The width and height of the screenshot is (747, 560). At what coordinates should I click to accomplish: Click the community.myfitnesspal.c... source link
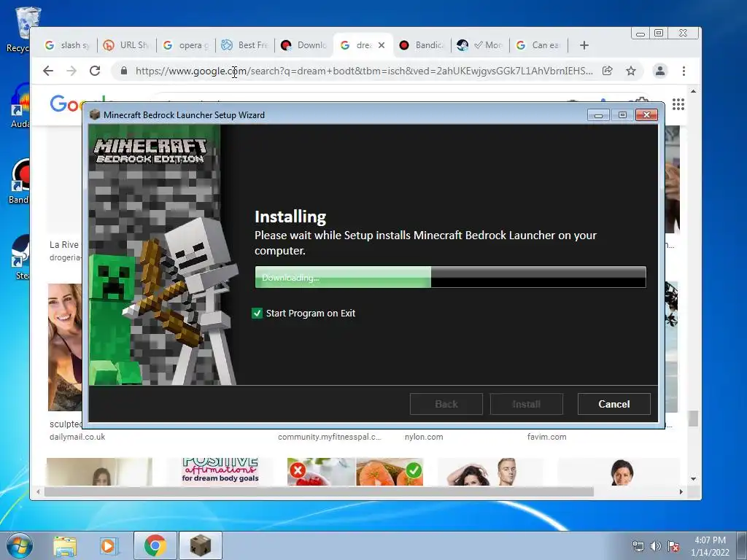tap(329, 437)
